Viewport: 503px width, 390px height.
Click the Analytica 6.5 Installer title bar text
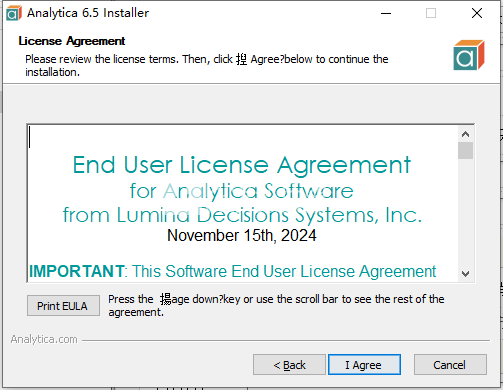(88, 13)
